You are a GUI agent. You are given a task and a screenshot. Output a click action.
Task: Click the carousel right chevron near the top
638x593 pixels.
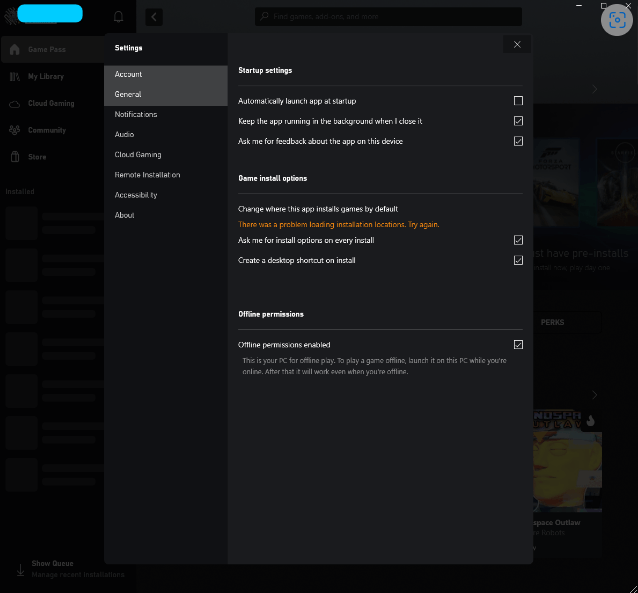594,89
